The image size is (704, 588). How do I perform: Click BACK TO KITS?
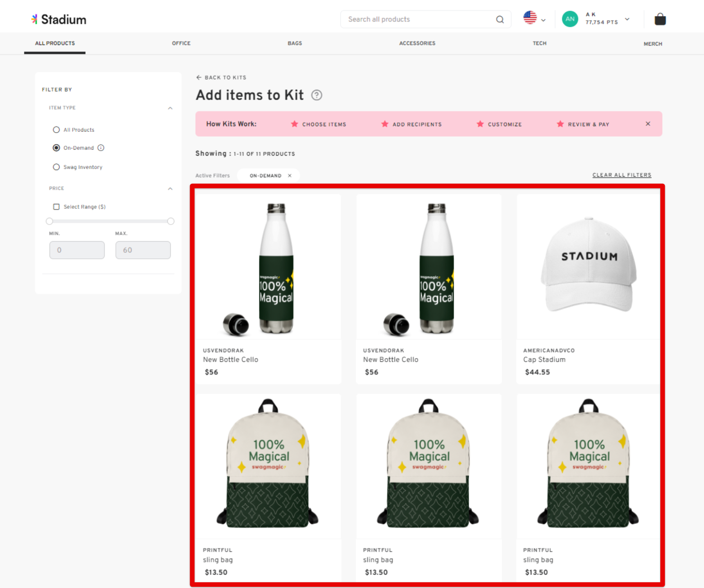click(x=221, y=77)
